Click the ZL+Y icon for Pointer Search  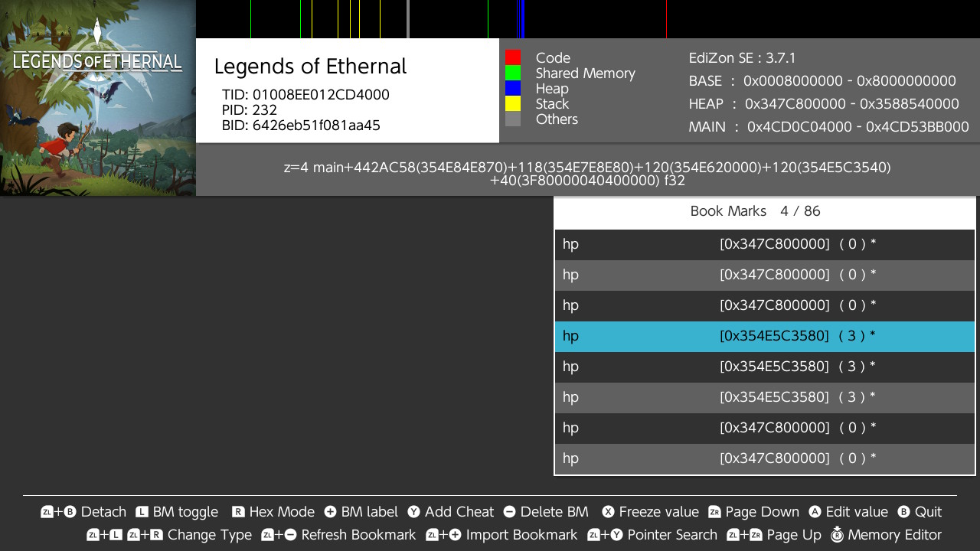coord(605,535)
